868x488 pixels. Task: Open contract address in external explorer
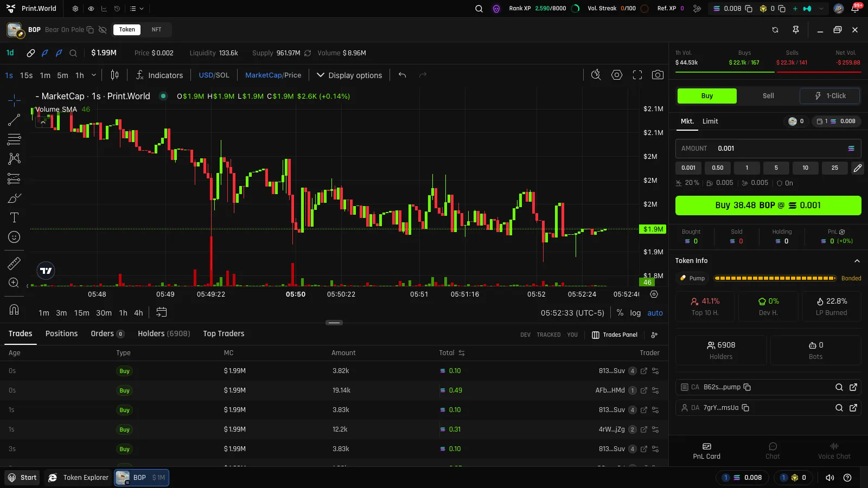[x=853, y=387]
